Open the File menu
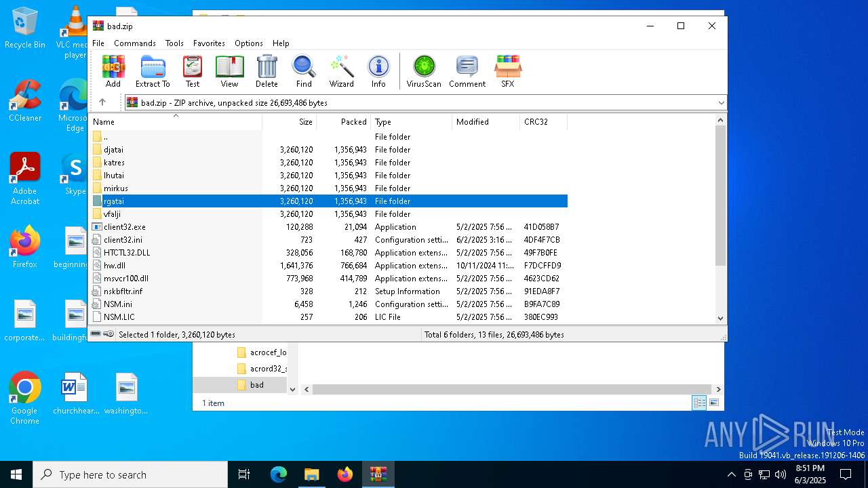 tap(98, 43)
